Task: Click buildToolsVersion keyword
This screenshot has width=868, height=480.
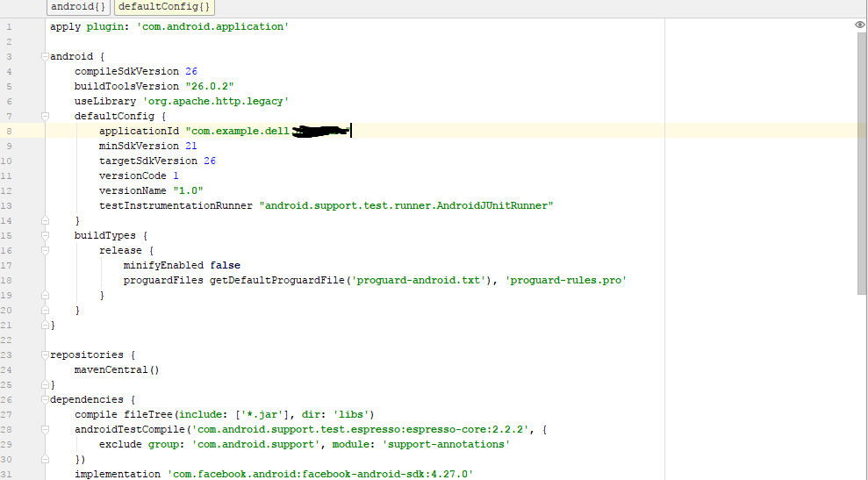Action: pos(126,86)
